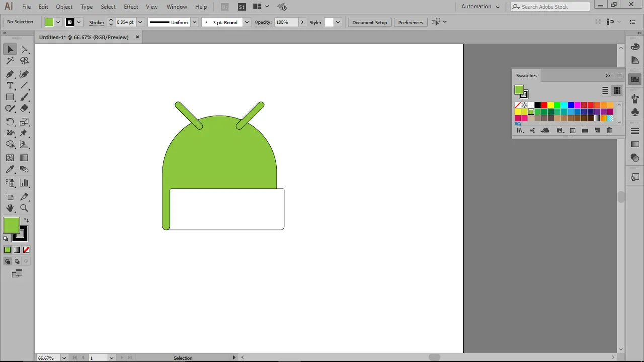
Task: Open Automation workspace dropdown
Action: tap(480, 7)
